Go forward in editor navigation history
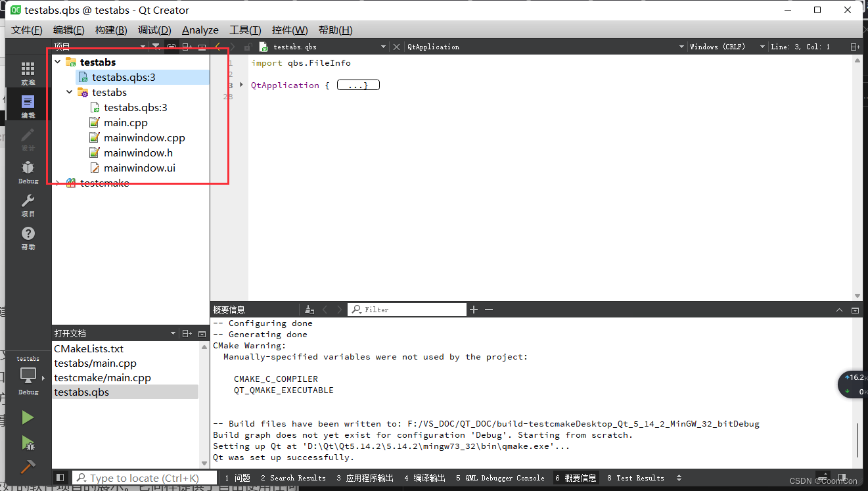 232,47
